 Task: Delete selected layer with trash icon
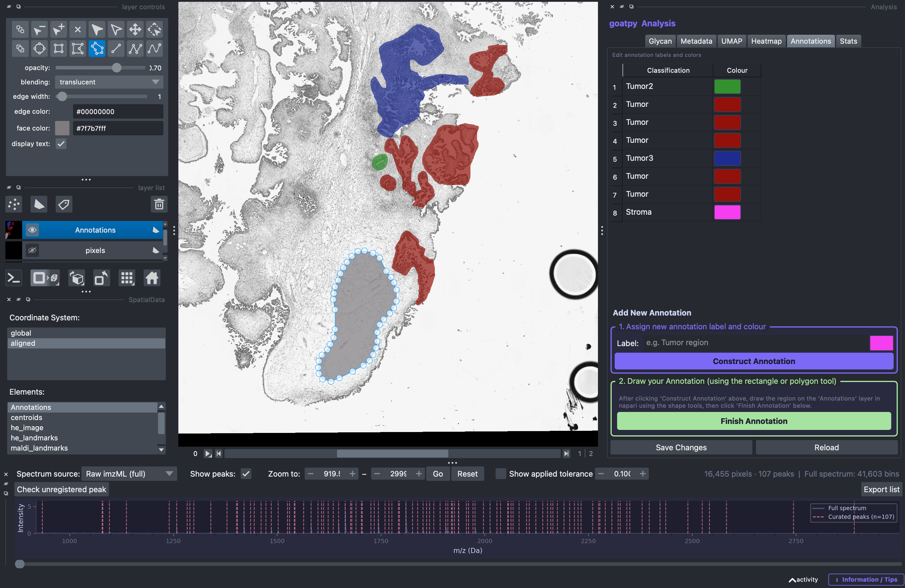[159, 204]
